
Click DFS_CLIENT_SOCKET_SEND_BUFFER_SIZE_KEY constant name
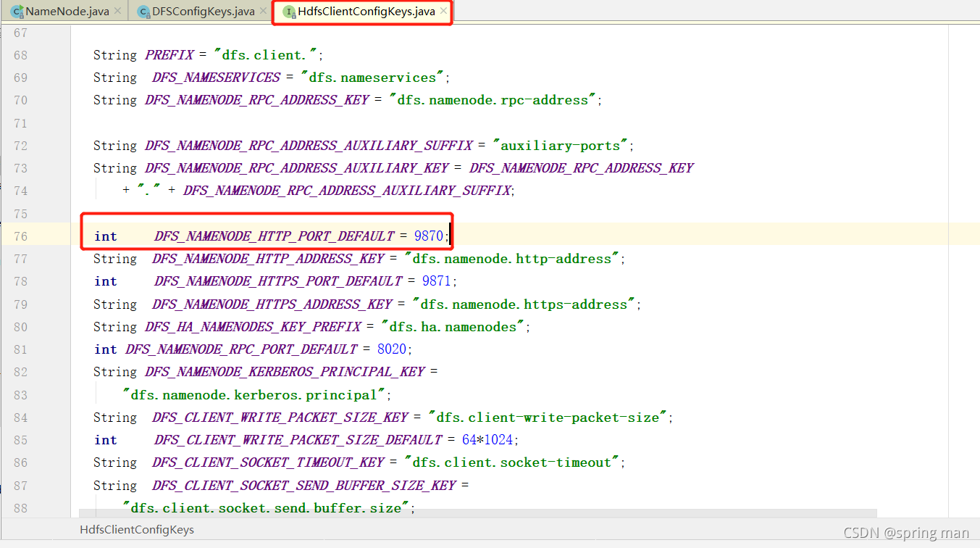pos(304,486)
